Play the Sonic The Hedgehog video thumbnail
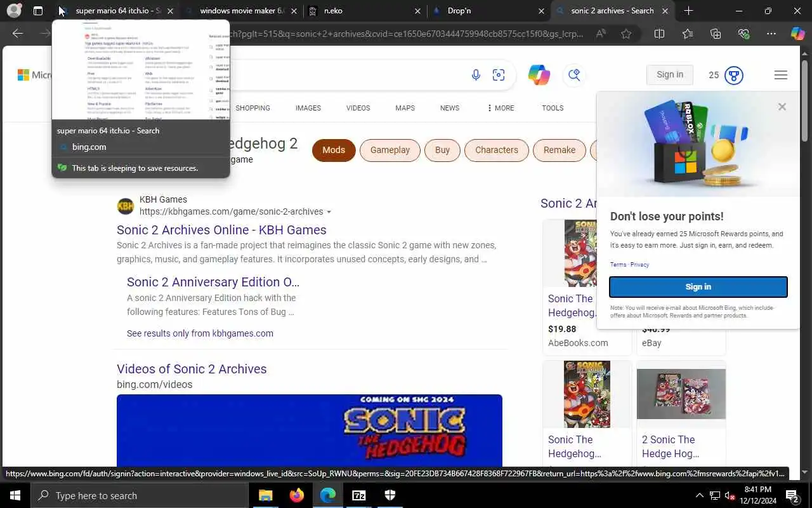The width and height of the screenshot is (812, 508). click(x=310, y=431)
